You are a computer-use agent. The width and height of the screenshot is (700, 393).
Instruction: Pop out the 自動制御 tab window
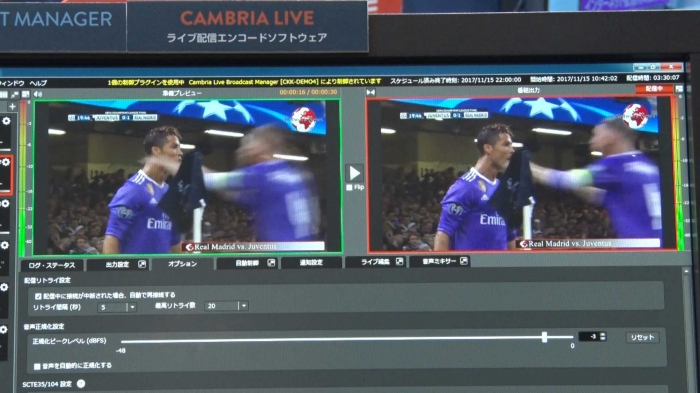pos(271,263)
